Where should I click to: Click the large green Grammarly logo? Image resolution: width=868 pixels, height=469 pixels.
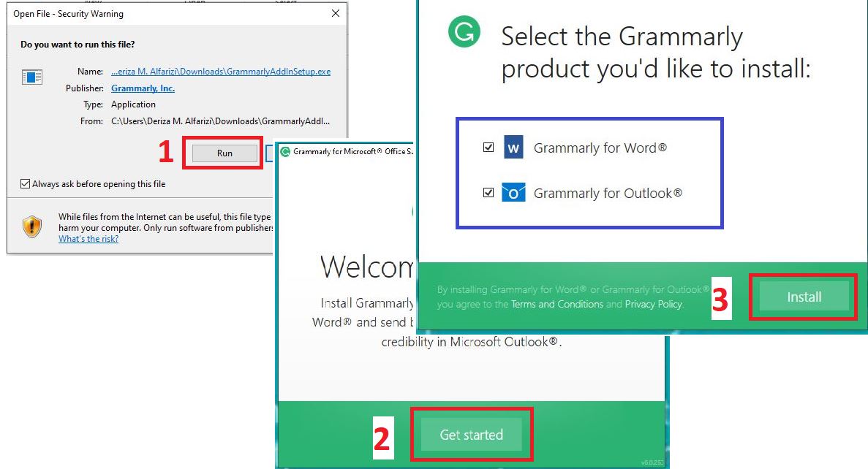pyautogui.click(x=464, y=31)
